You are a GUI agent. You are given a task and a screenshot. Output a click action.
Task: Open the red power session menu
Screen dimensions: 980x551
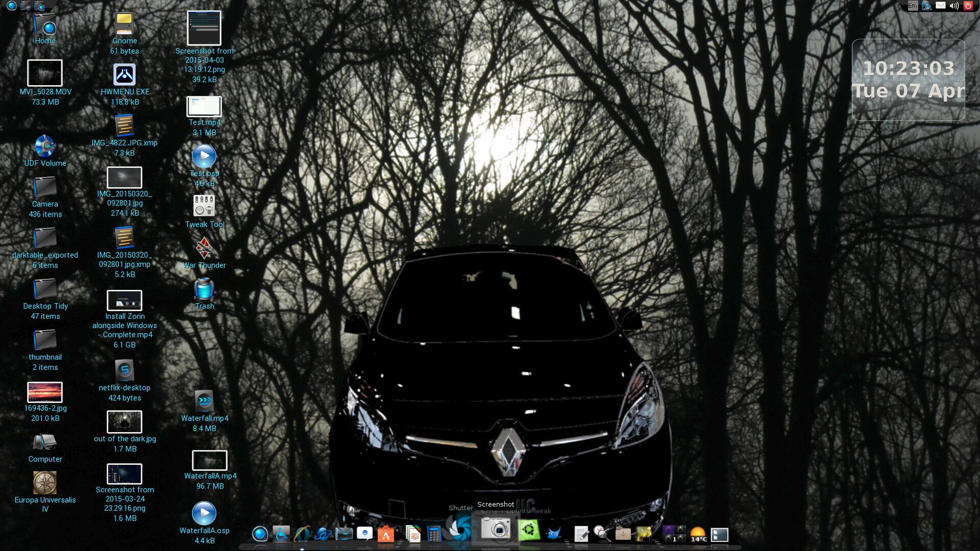(x=968, y=6)
